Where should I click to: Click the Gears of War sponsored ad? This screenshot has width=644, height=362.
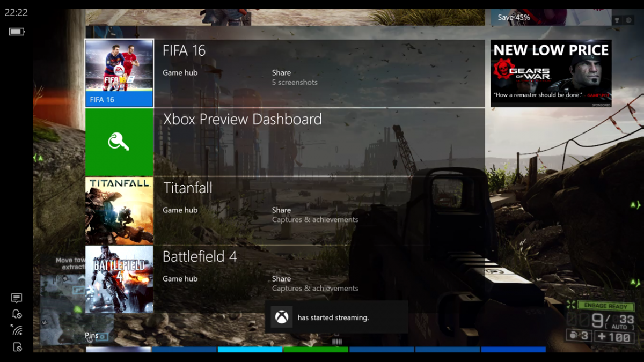click(551, 73)
